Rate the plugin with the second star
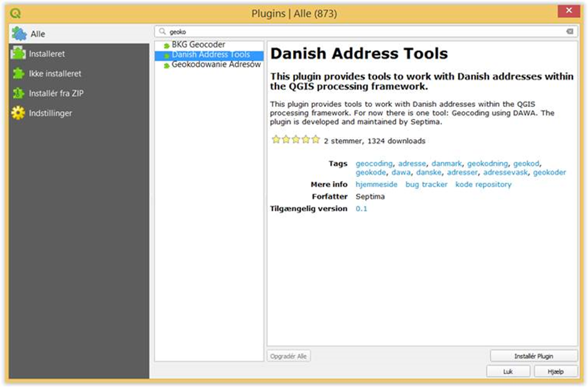 (x=286, y=139)
